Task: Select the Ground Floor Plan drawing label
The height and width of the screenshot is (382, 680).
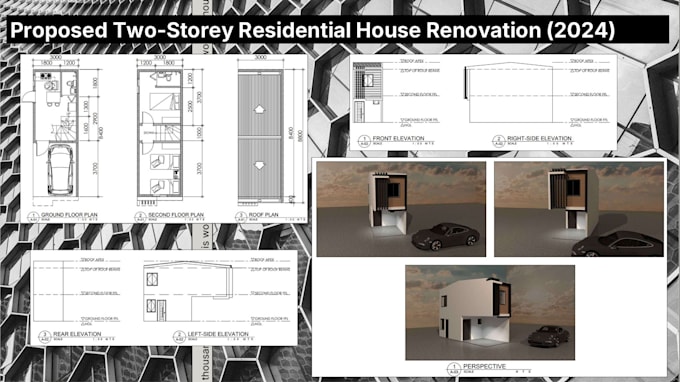Action: [x=69, y=215]
